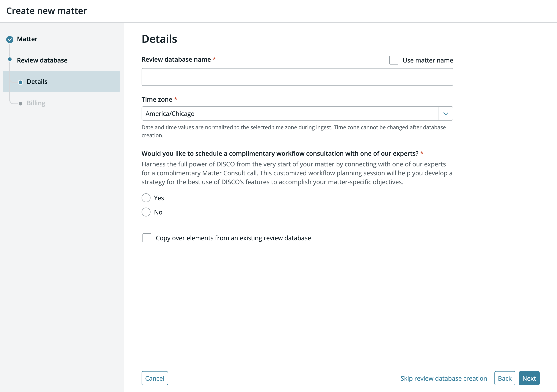
Task: Enable the Use matter name checkbox
Action: [394, 60]
